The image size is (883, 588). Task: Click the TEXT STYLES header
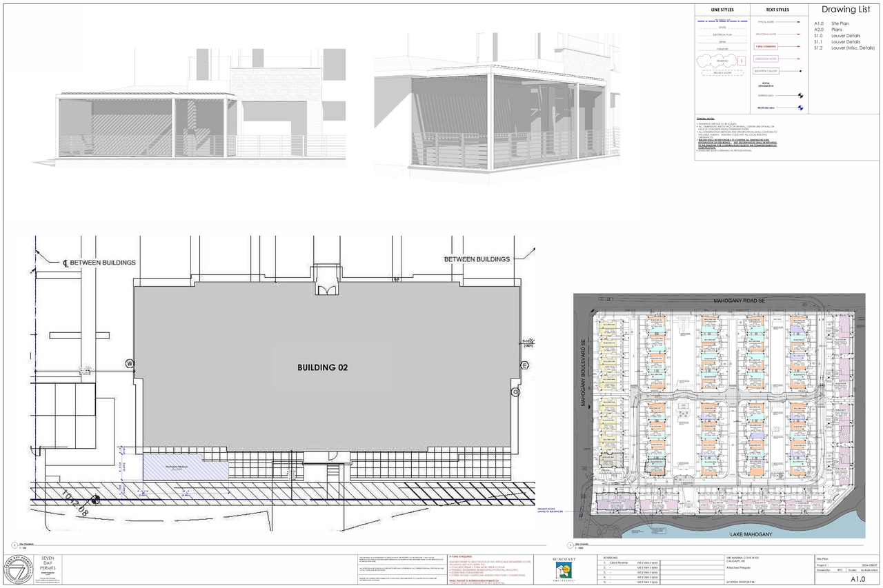click(777, 10)
